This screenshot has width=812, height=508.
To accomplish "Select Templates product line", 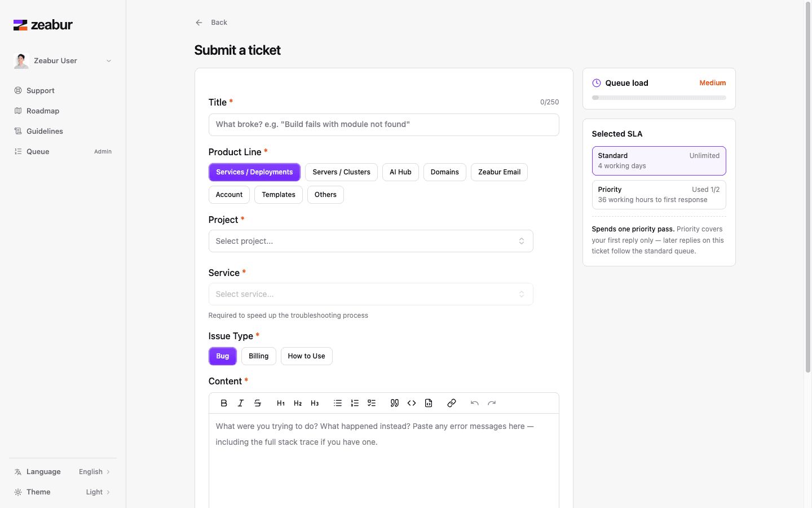I will click(x=279, y=195).
